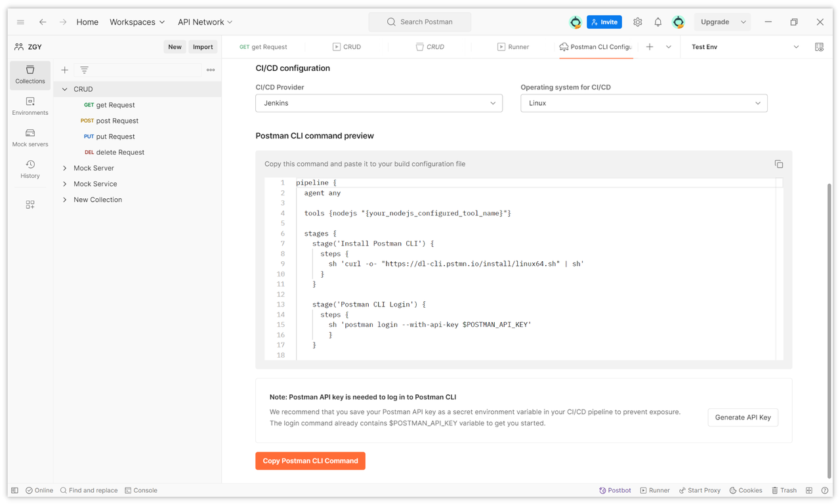
Task: Open the notifications bell
Action: (658, 22)
